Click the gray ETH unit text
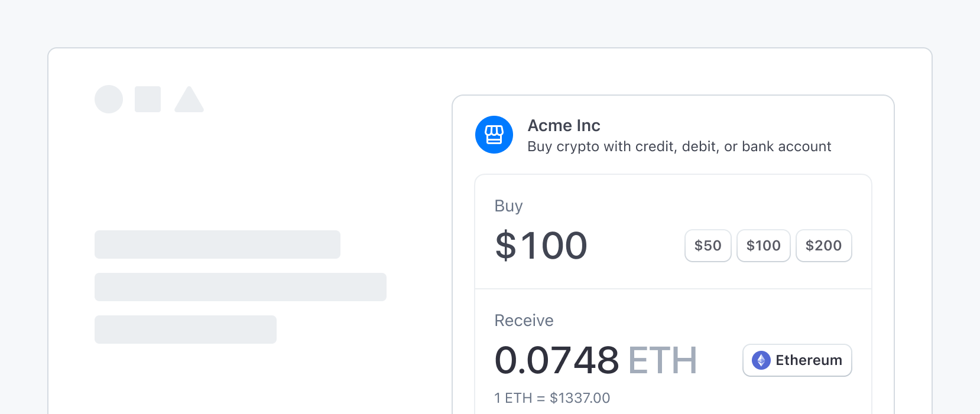The height and width of the screenshot is (414, 980). coord(663,360)
